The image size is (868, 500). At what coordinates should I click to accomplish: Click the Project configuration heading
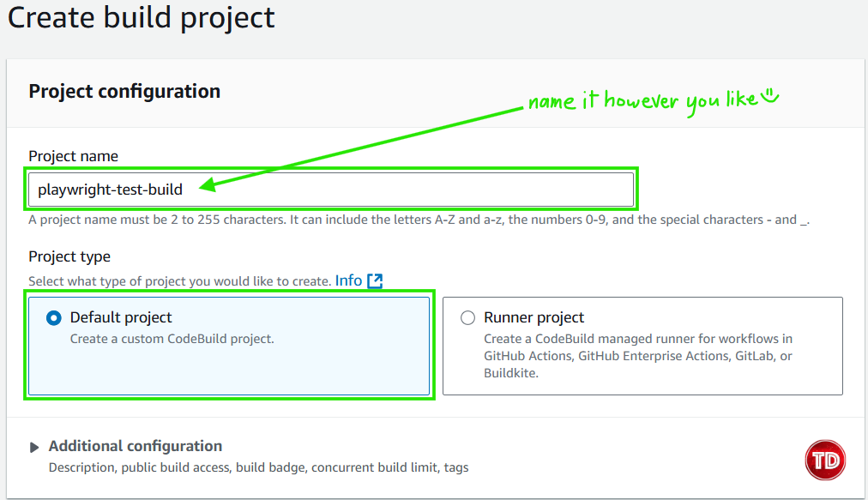(124, 92)
